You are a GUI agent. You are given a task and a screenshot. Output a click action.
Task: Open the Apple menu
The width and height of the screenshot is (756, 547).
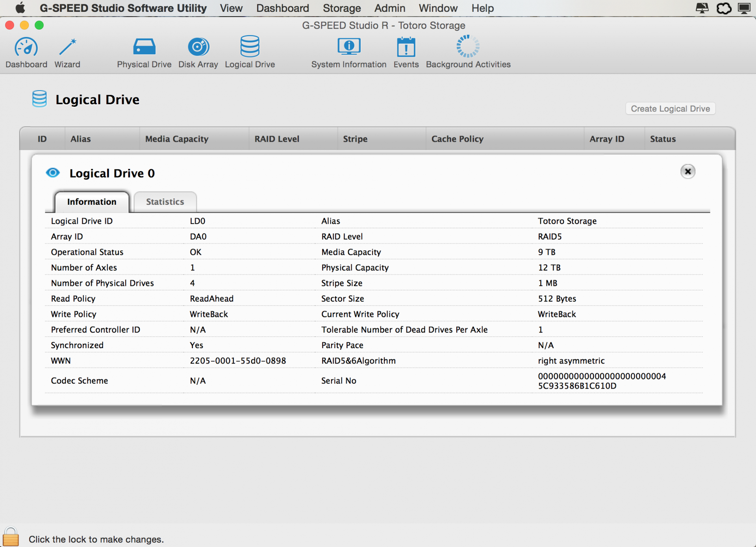coord(20,8)
